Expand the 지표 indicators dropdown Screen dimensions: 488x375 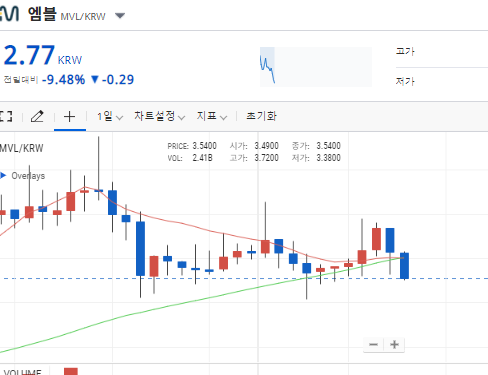pos(212,116)
